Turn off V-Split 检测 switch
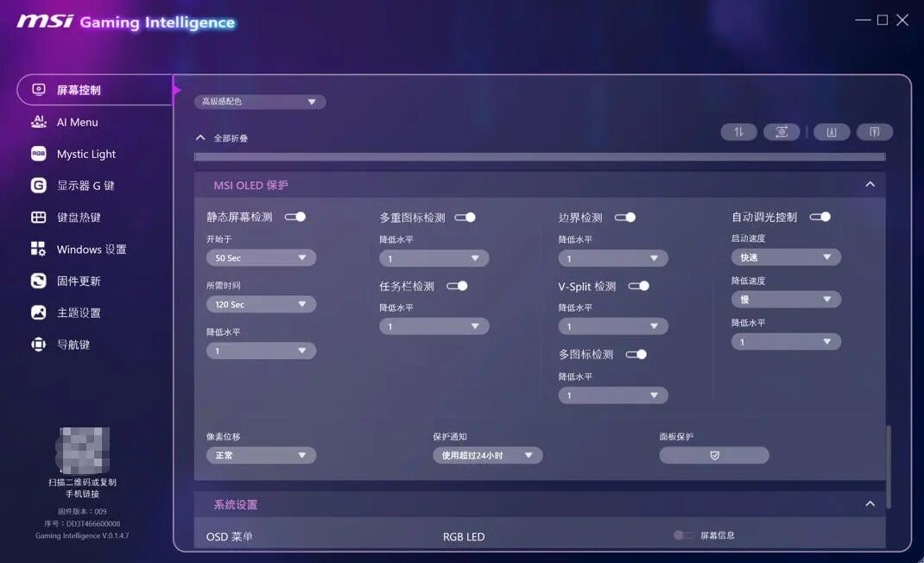 639,286
